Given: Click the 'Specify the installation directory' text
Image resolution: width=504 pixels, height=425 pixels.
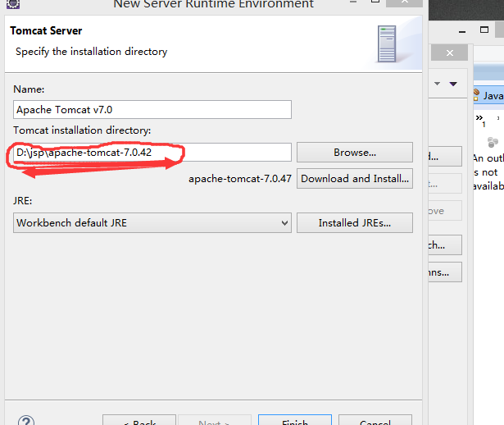Looking at the screenshot, I should (x=92, y=52).
